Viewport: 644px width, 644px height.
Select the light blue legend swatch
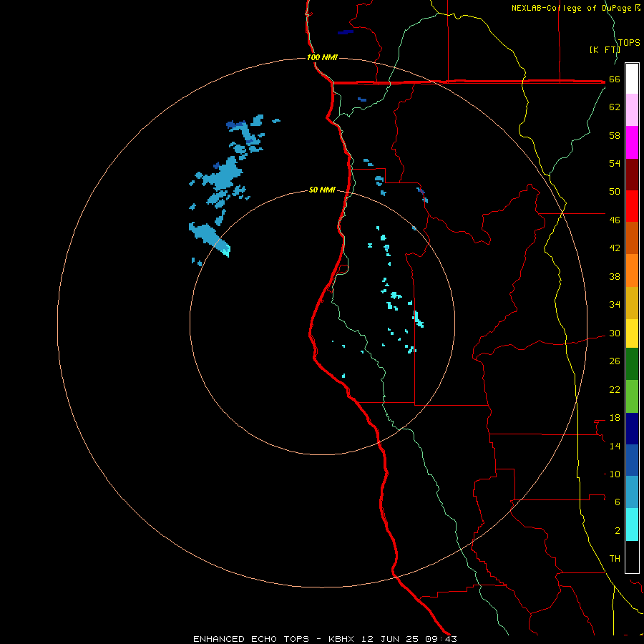pyautogui.click(x=632, y=492)
